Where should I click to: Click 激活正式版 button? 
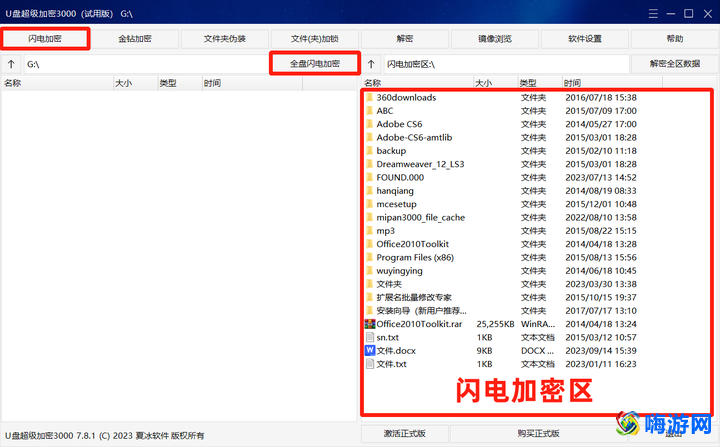click(405, 433)
